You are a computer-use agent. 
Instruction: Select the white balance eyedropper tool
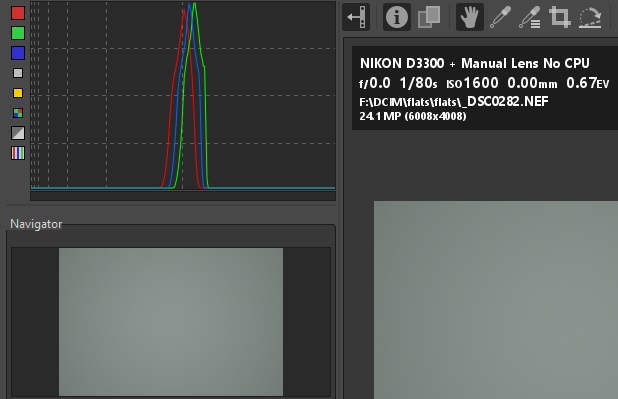click(500, 17)
